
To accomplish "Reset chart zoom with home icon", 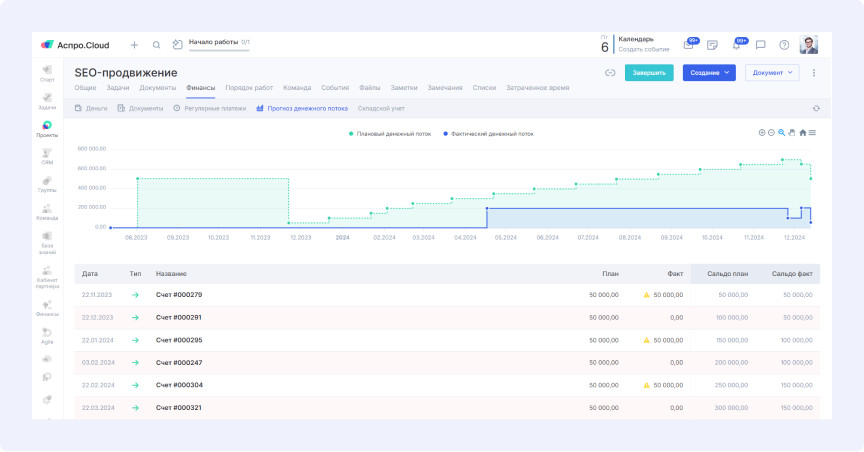I will click(802, 132).
